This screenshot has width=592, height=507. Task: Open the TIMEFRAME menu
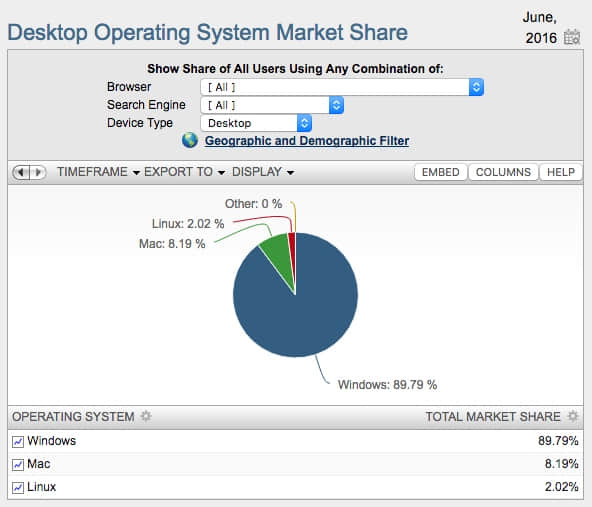(98, 172)
